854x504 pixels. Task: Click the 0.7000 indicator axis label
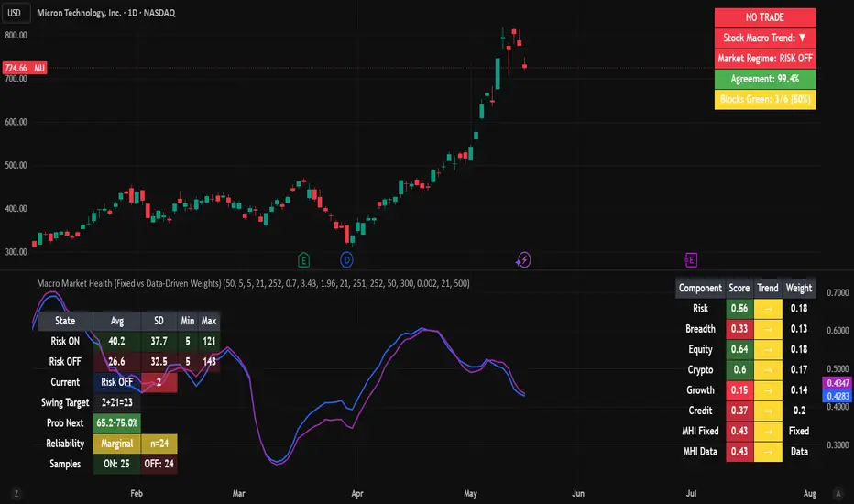(x=838, y=292)
